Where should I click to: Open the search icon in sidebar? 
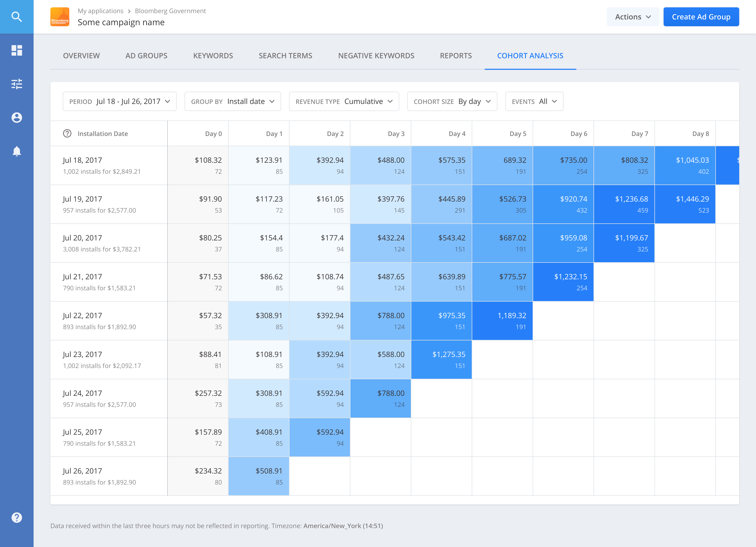coord(17,17)
